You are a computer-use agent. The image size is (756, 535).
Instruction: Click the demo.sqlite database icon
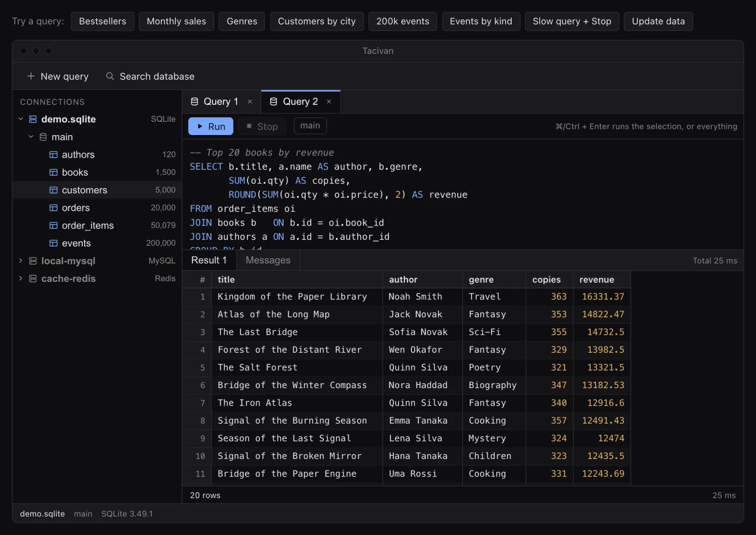pos(33,119)
